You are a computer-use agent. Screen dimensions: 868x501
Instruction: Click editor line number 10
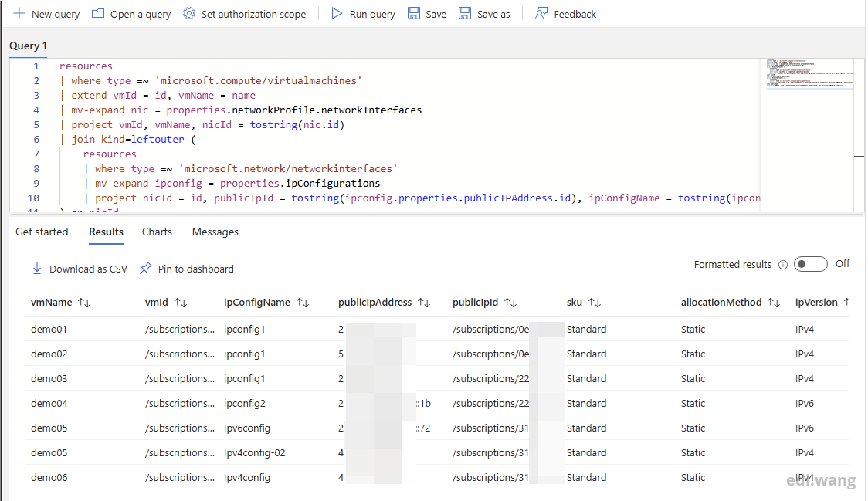pos(33,198)
